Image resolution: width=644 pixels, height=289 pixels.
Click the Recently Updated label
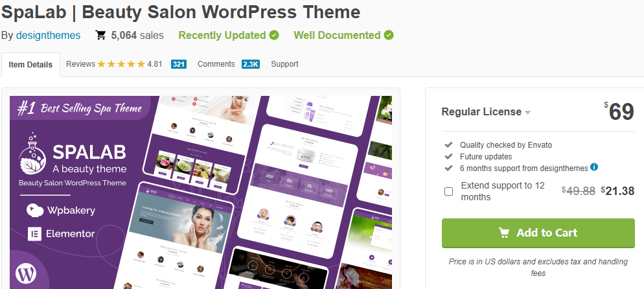(222, 35)
